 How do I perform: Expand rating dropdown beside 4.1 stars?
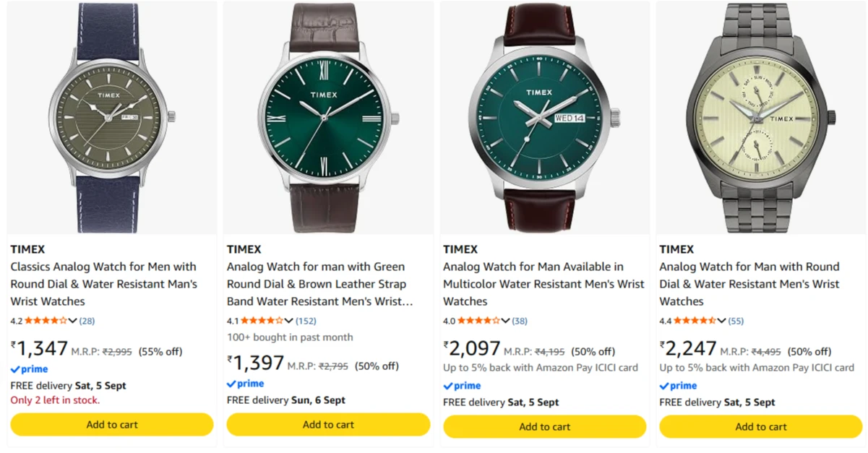[289, 321]
